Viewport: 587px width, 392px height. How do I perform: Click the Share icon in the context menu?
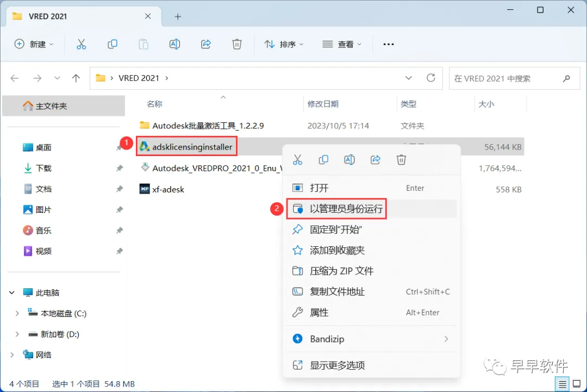(x=376, y=160)
